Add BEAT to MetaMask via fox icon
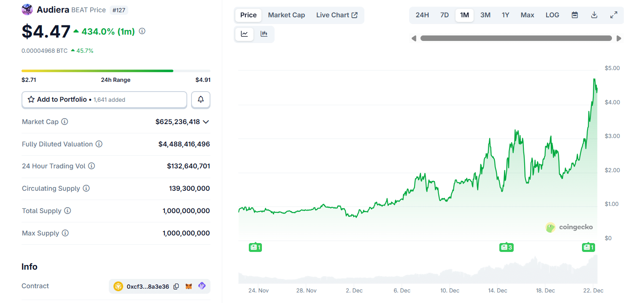 [x=189, y=286]
